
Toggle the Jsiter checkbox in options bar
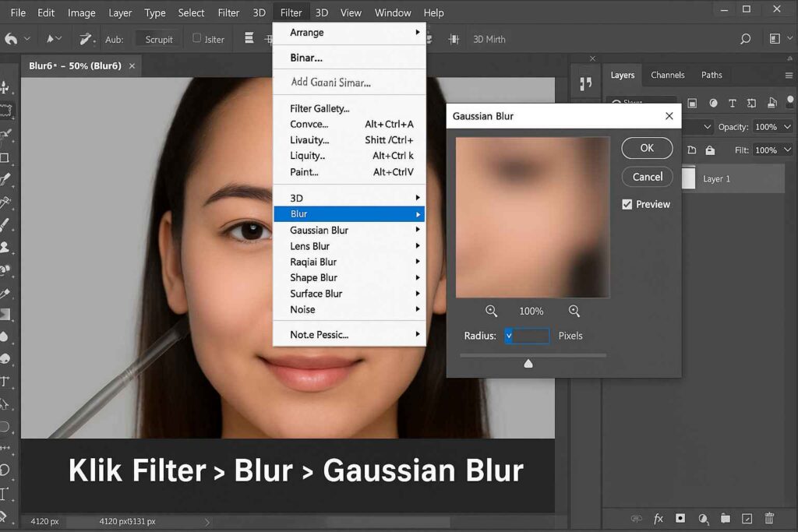(x=196, y=38)
